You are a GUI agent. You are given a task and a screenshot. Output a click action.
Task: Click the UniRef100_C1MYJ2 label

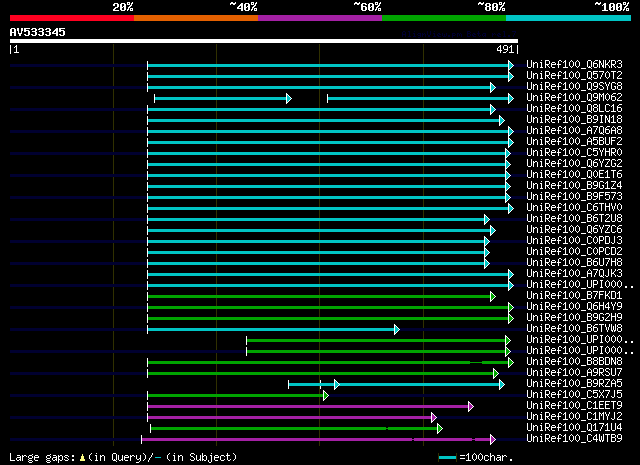click(x=574, y=417)
